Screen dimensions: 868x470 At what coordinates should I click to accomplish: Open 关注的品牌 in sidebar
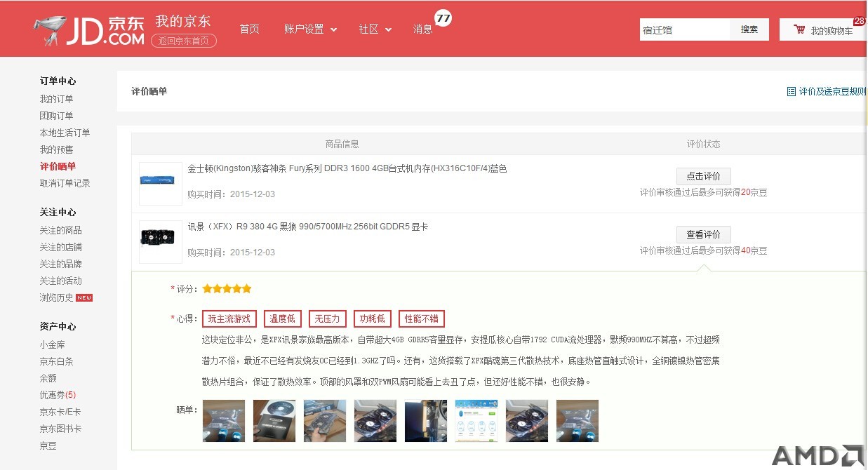pos(60,264)
